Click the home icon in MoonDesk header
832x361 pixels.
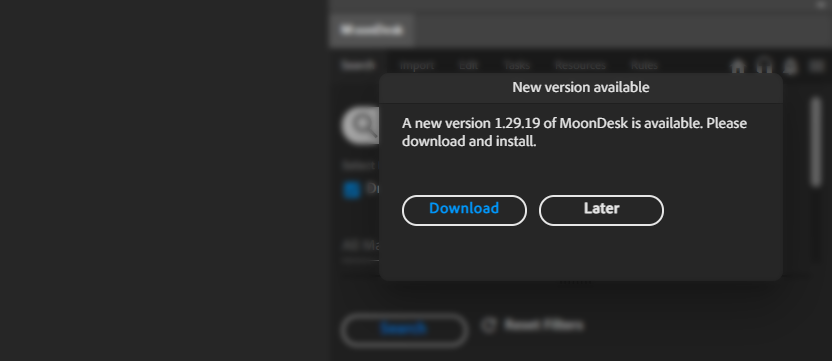738,66
